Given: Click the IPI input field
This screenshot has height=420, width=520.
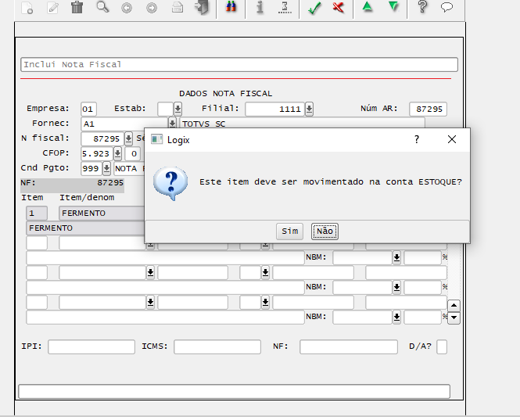Looking at the screenshot, I should coord(91,346).
